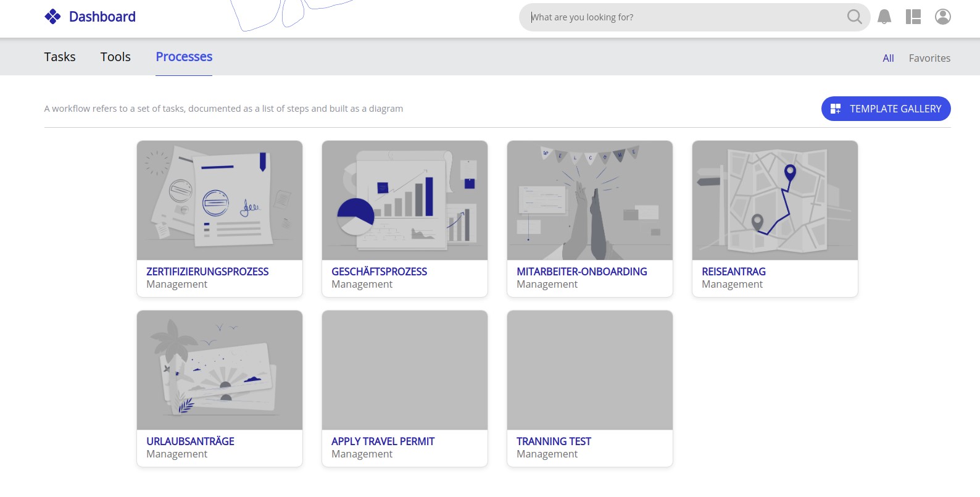Open the layout panel icon
Viewport: 980px width, 497px height.
(913, 17)
